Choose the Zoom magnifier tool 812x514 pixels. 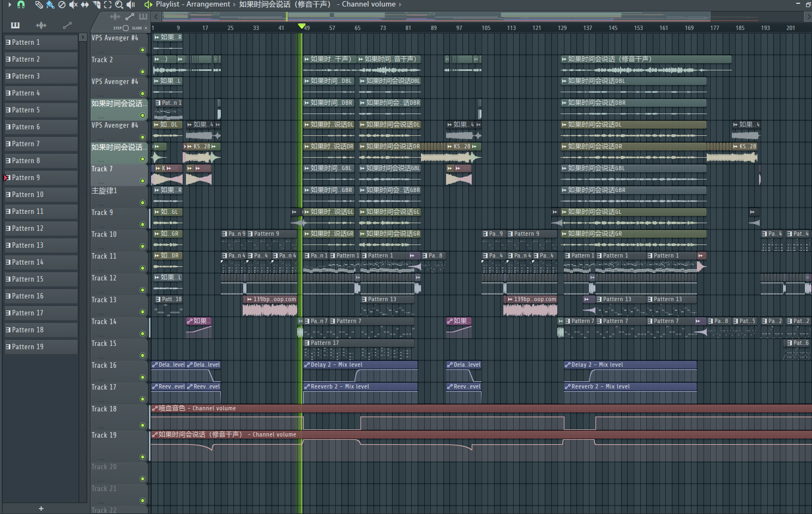click(x=119, y=4)
